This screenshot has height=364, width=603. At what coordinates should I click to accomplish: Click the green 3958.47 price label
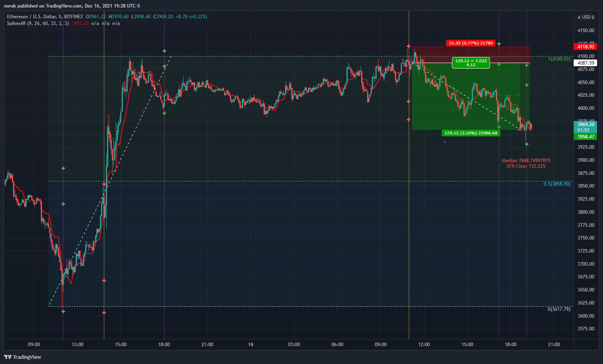(586, 137)
